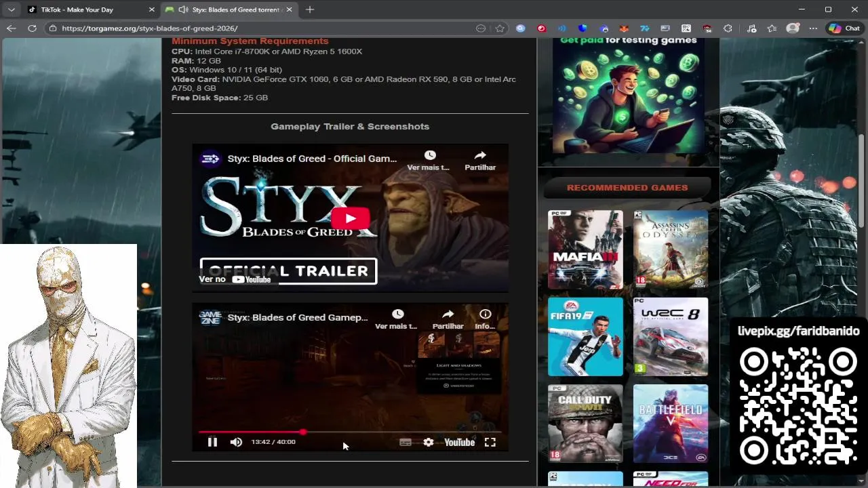868x488 pixels.
Task: Click Partilhar on the gameplay video
Action: click(x=448, y=319)
